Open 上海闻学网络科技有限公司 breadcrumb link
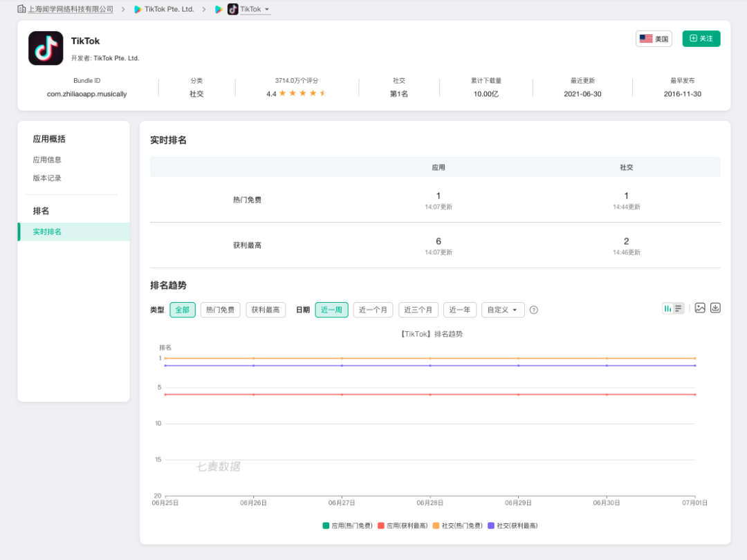This screenshot has width=747, height=560. pos(71,10)
